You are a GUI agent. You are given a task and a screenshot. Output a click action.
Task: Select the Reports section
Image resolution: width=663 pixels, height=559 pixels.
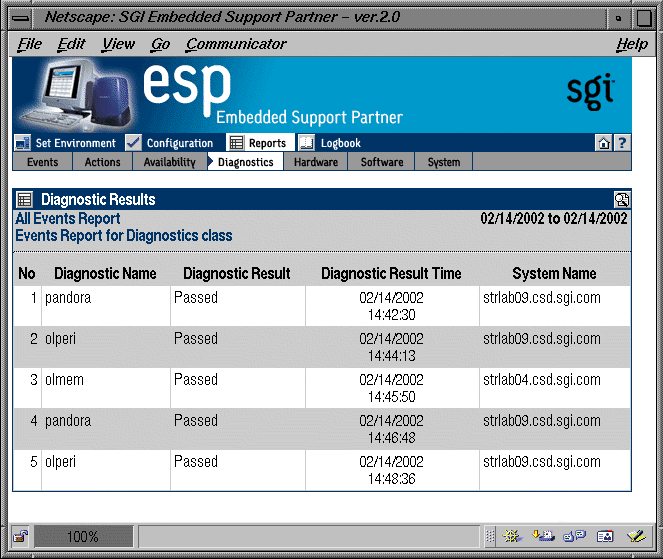[x=267, y=143]
